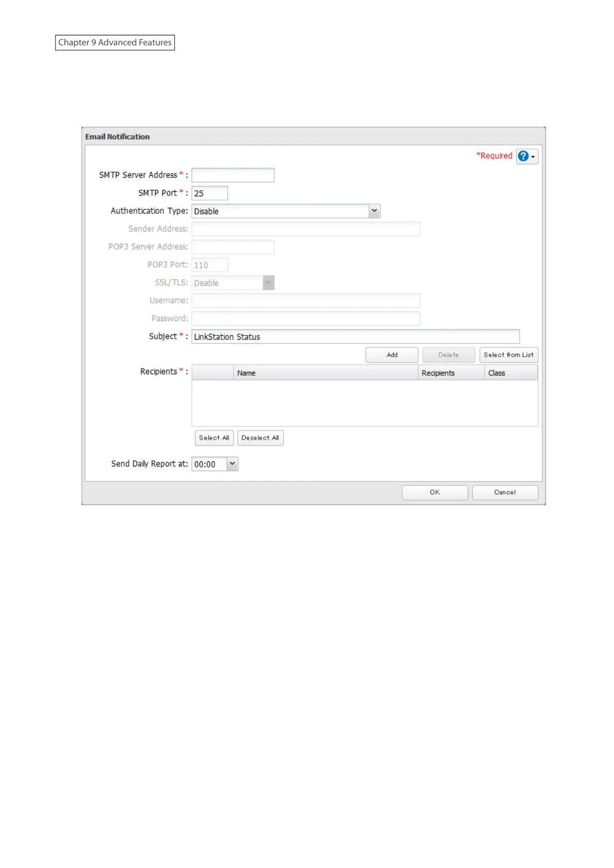Click the Send Daily Report at label
Image resolution: width=614 pixels, height=868 pixels.
[150, 464]
